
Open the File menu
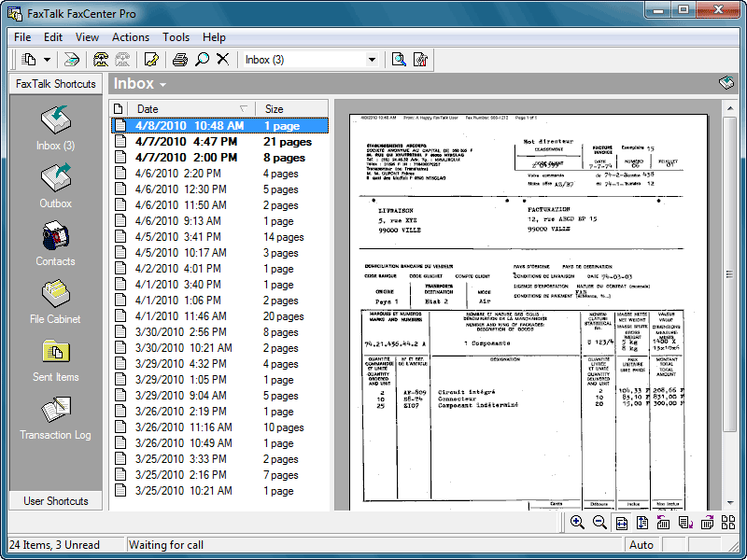(22, 37)
